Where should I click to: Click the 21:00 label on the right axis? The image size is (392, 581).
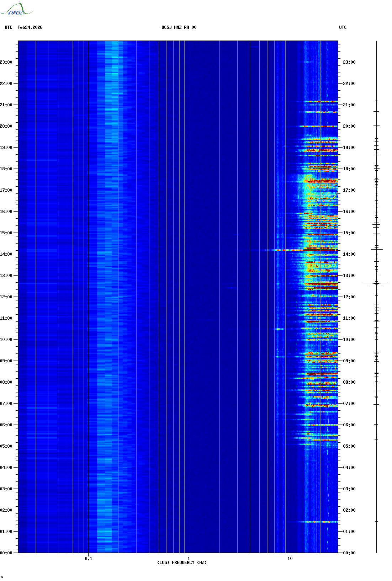[349, 105]
